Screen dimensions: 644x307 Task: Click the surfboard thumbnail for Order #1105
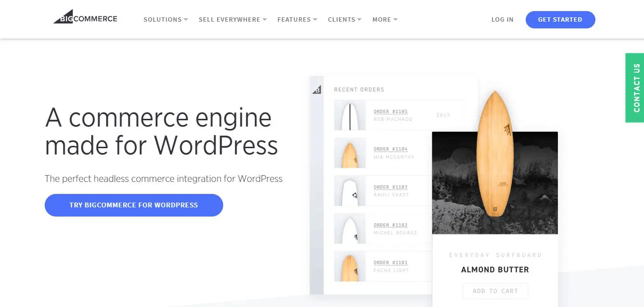coord(350,115)
